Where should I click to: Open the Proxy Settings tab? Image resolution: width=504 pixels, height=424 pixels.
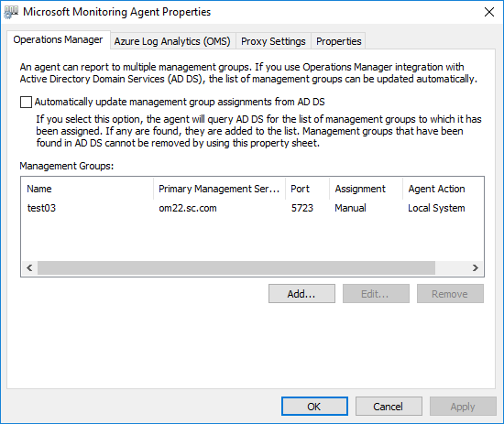tap(273, 41)
